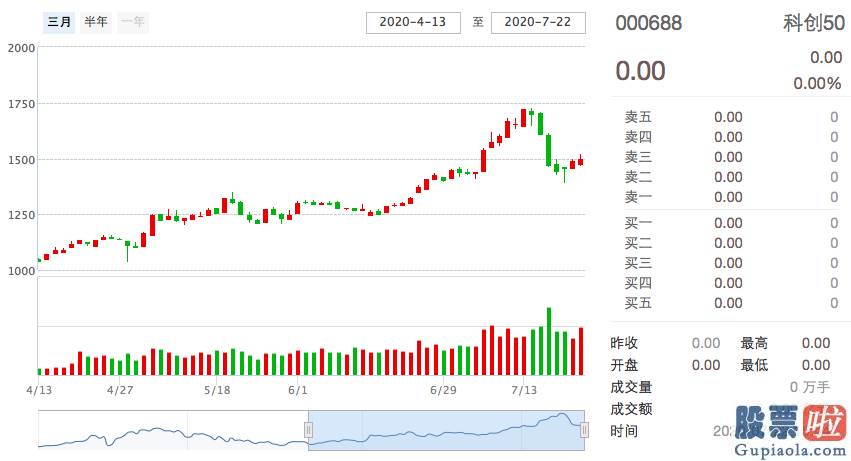Click the 卖一 order row label
851x461 pixels.
[x=638, y=197]
